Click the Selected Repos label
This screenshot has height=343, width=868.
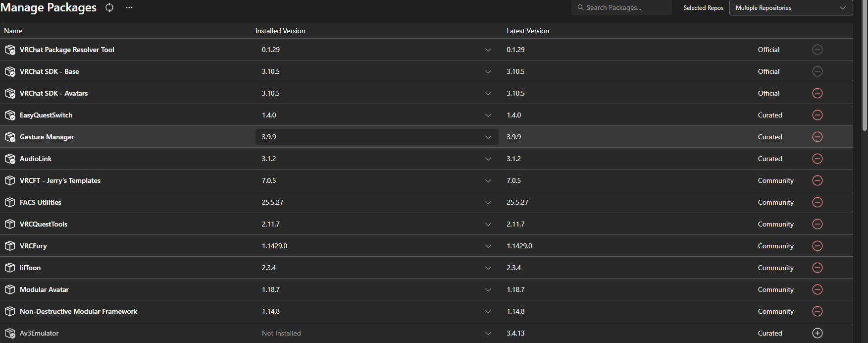click(x=703, y=8)
